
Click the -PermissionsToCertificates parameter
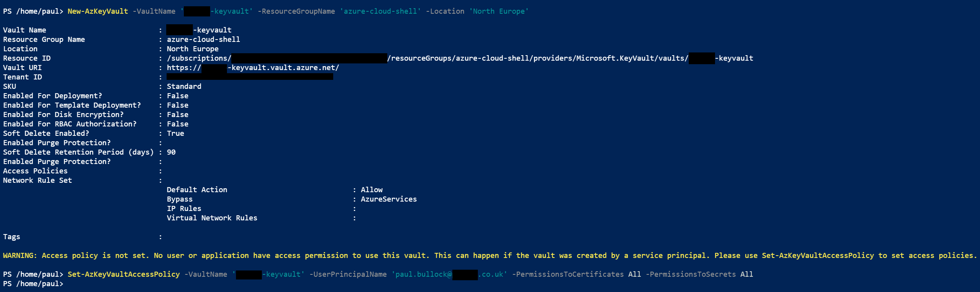[x=568, y=274]
